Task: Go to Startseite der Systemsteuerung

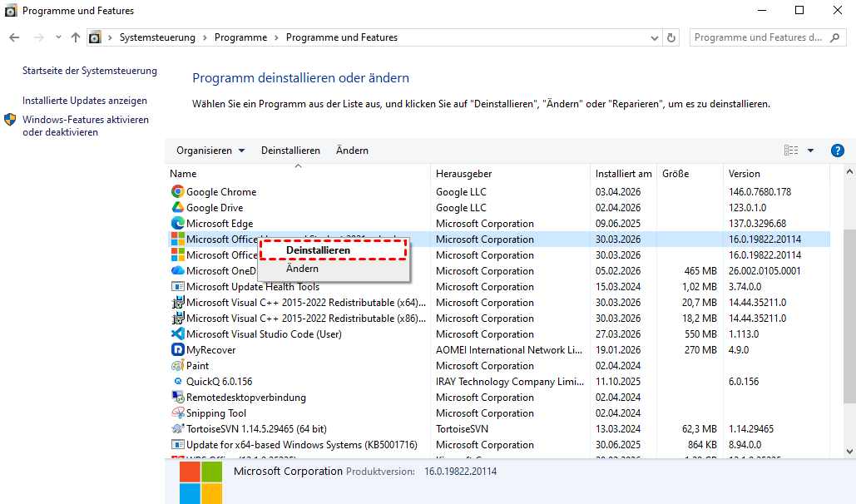Action: (x=90, y=72)
